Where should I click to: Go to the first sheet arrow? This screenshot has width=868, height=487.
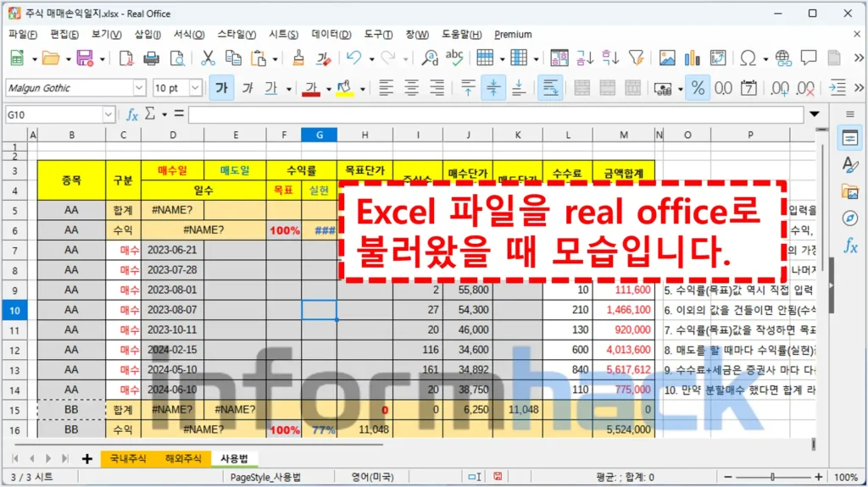15,458
